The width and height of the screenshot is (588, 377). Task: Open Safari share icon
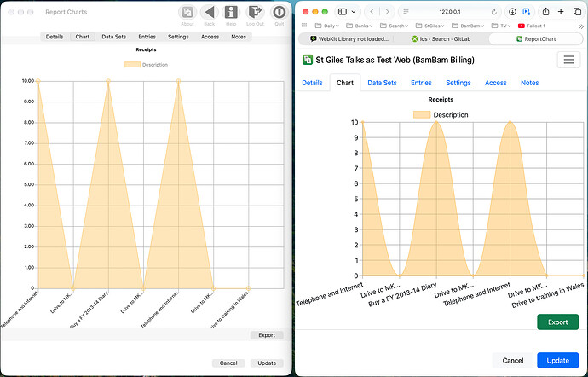[545, 12]
